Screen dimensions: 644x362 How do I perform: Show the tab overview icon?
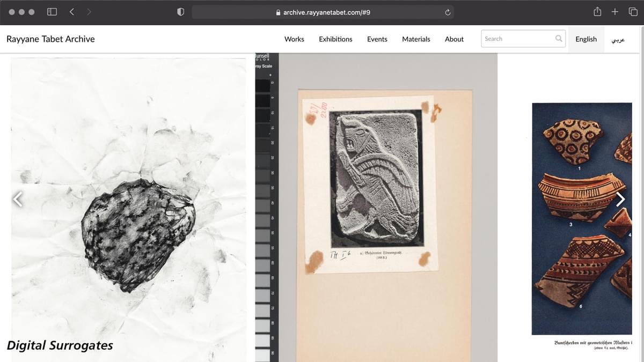pyautogui.click(x=633, y=12)
